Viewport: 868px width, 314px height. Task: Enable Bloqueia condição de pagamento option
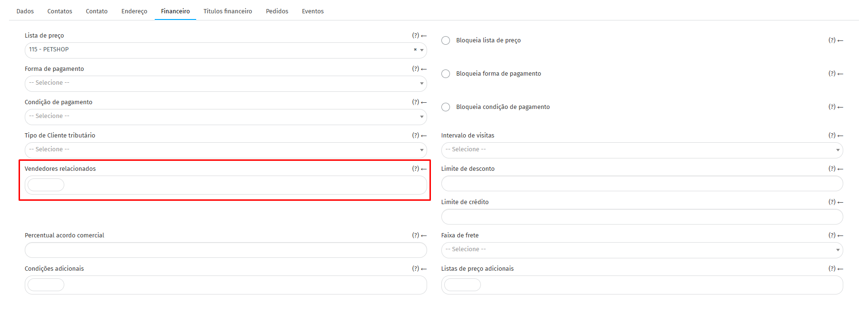[x=446, y=107]
